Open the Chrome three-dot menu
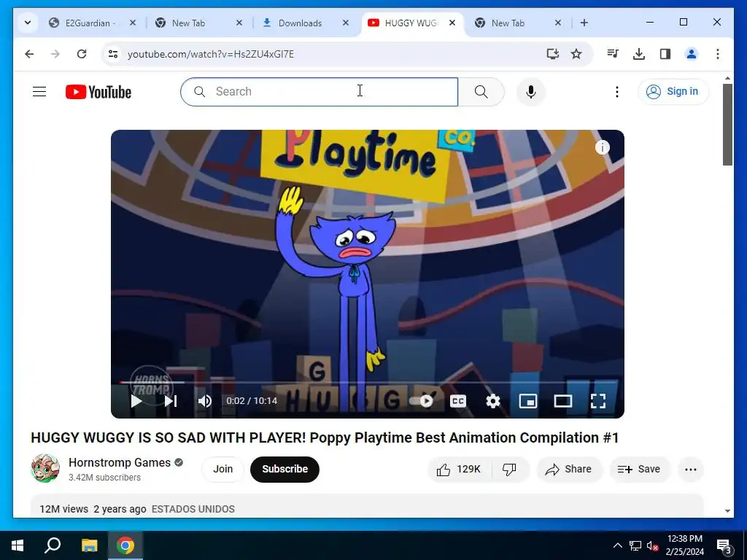The height and width of the screenshot is (560, 747). coord(718,54)
